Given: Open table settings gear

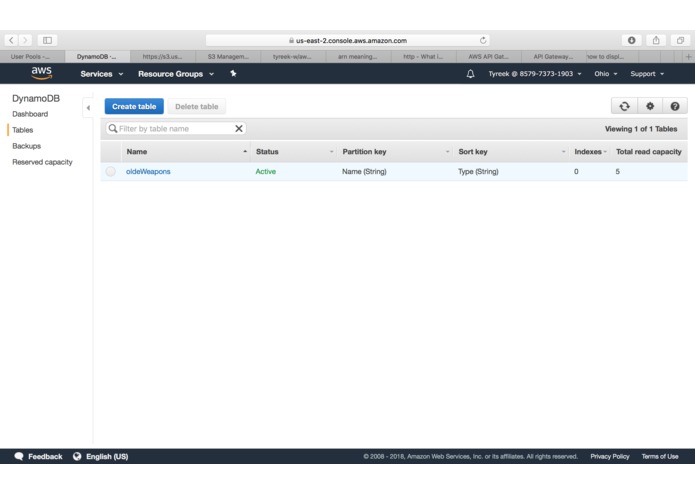Looking at the screenshot, I should point(650,106).
